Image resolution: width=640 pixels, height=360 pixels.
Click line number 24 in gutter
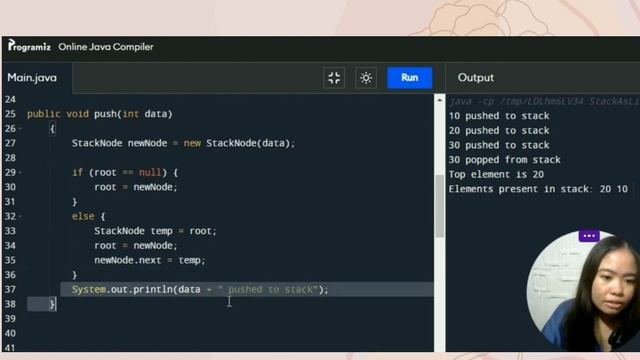click(10, 100)
